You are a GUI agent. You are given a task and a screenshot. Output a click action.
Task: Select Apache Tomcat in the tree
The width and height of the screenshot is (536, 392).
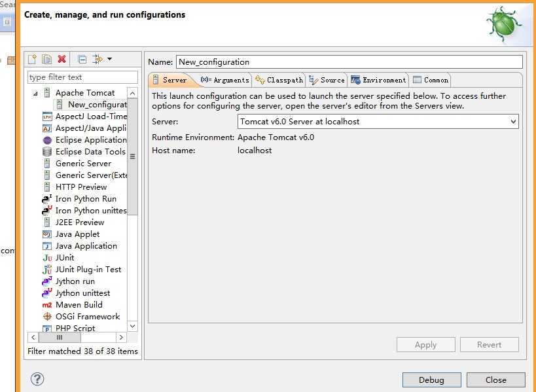[x=85, y=93]
